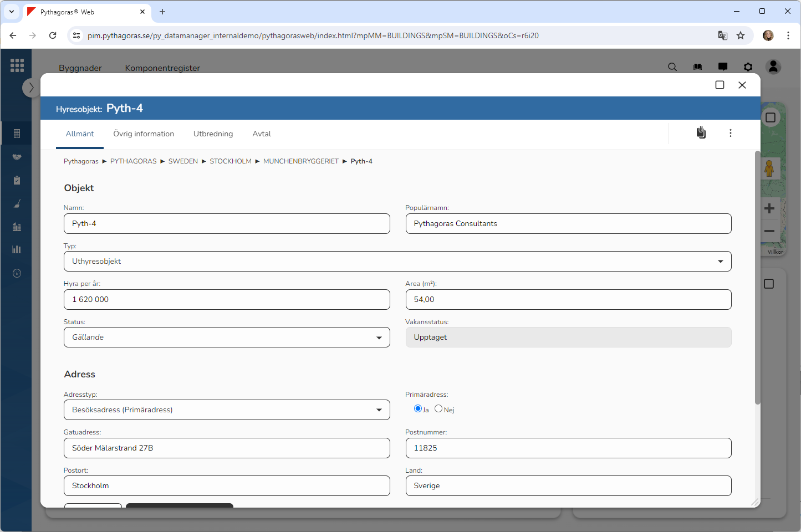The width and height of the screenshot is (801, 532).
Task: Select Nej for Primäradress
Action: pos(438,409)
